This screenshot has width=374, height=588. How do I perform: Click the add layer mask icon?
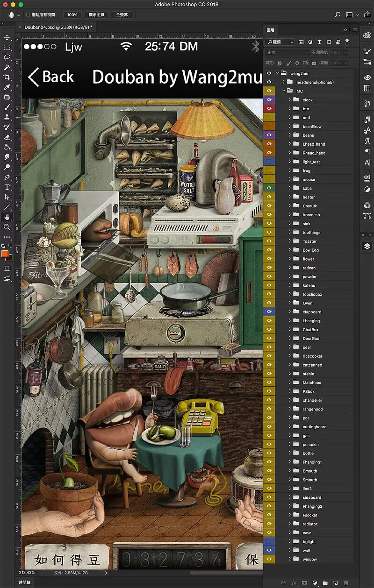click(304, 583)
